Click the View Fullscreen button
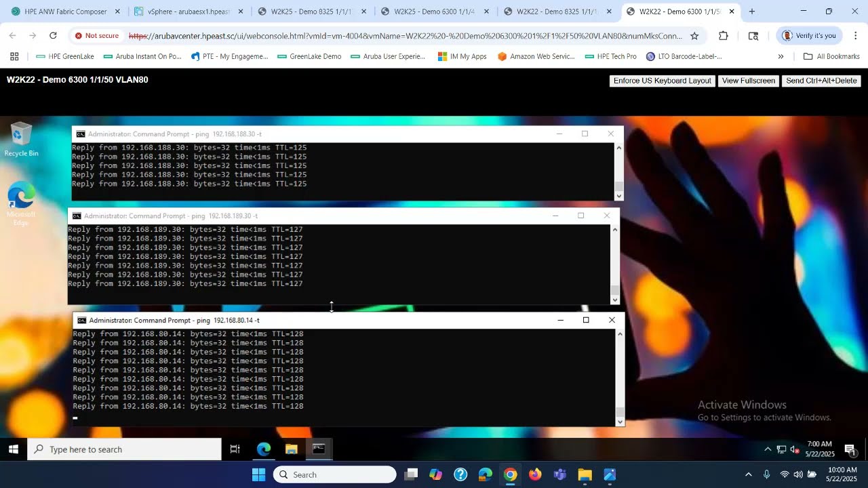 click(x=749, y=81)
